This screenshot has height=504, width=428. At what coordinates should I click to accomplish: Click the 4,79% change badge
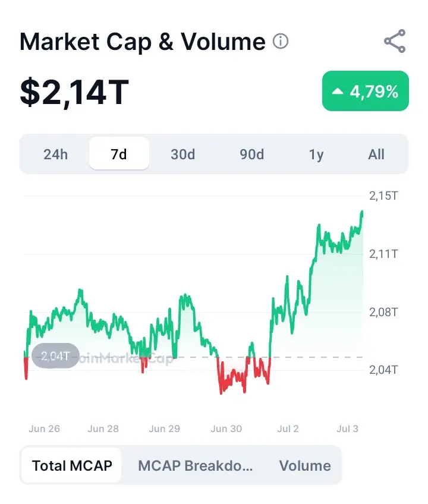point(366,91)
